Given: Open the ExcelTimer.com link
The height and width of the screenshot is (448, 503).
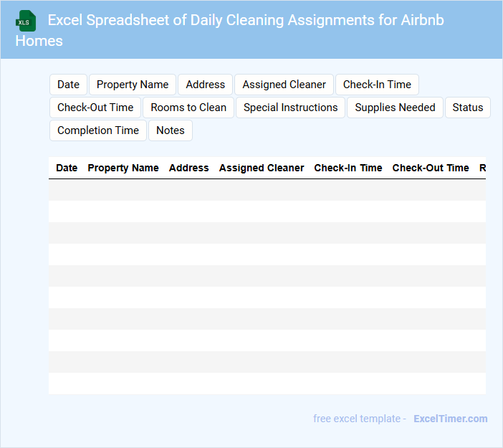Looking at the screenshot, I should [x=450, y=419].
